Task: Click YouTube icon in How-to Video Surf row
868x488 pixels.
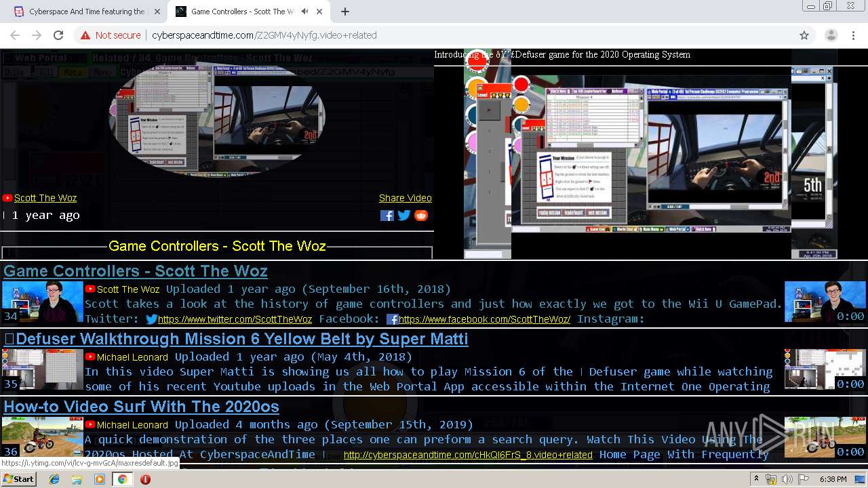Action: (90, 424)
